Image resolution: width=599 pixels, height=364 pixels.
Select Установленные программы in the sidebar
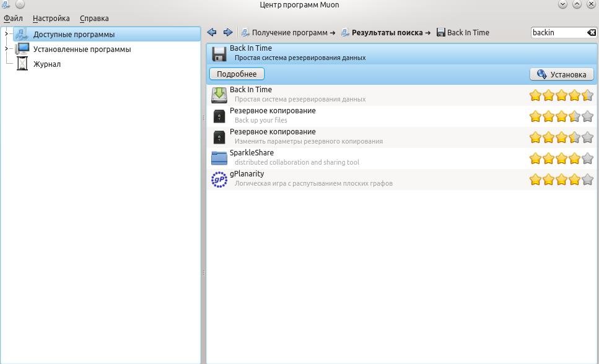[82, 49]
